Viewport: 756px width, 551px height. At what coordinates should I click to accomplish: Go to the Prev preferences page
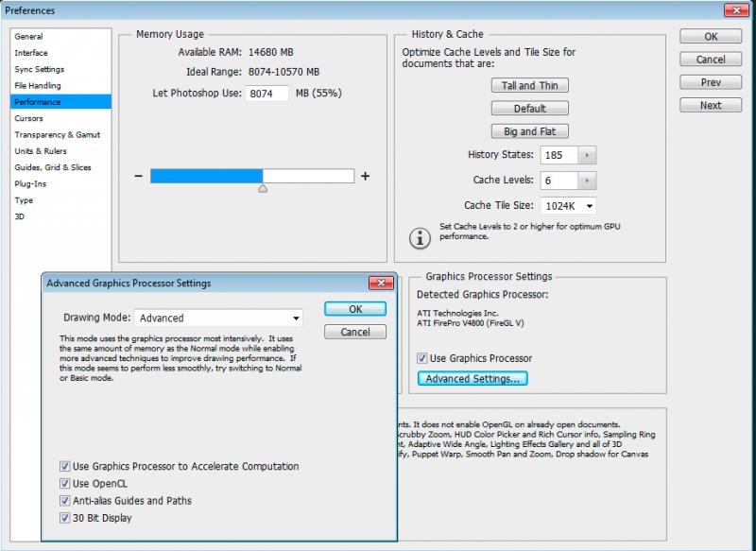[711, 82]
